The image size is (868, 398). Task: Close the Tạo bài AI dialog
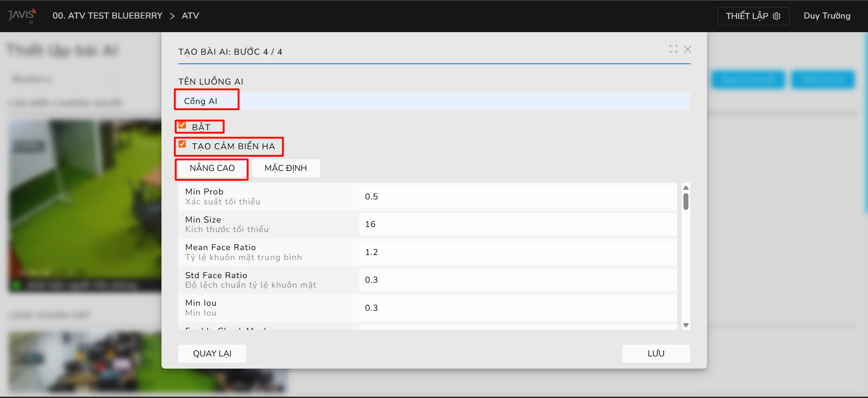click(688, 49)
